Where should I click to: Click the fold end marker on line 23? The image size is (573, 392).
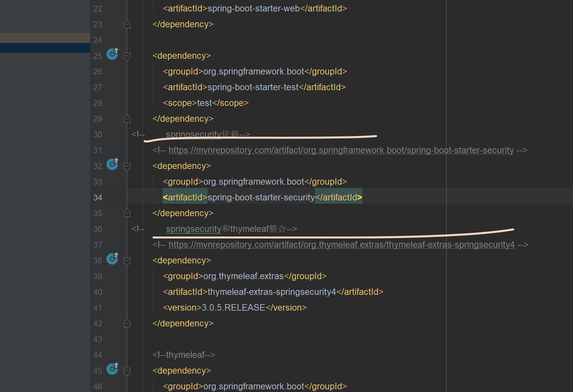tap(127, 24)
